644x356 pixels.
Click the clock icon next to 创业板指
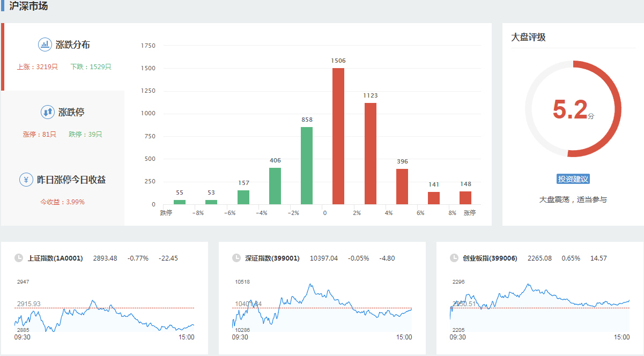454,258
